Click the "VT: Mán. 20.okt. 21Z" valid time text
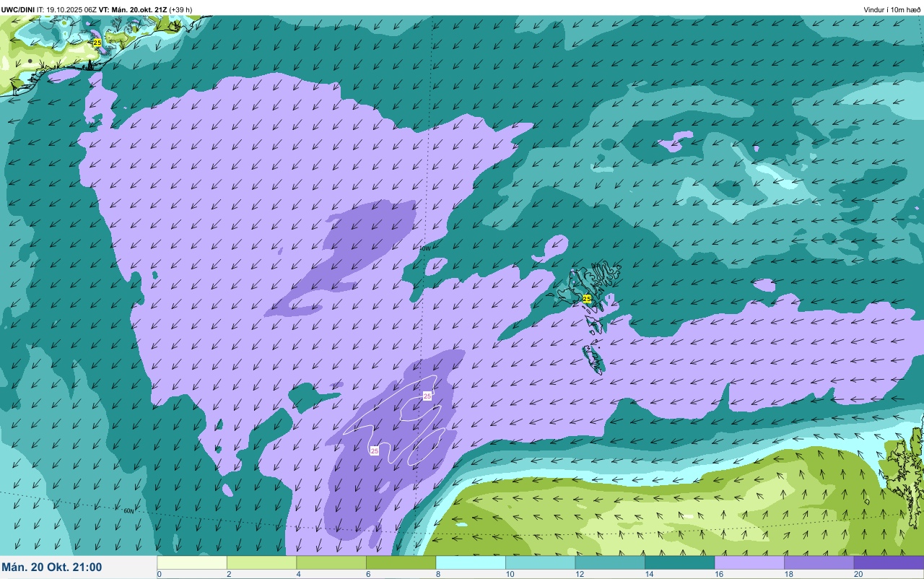The height and width of the screenshot is (579, 924). click(133, 9)
